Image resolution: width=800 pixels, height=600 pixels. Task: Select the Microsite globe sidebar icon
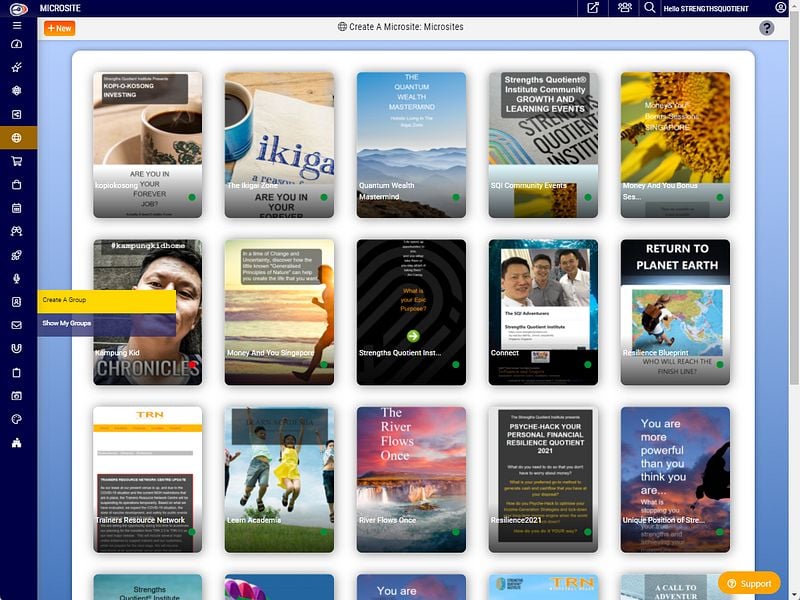tap(17, 138)
